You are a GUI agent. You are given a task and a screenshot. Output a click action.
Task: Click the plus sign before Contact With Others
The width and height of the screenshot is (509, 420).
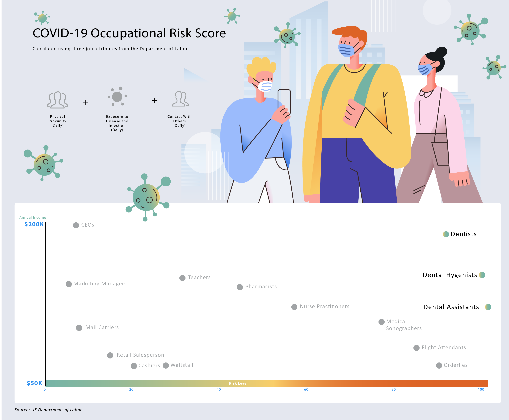[x=154, y=101]
